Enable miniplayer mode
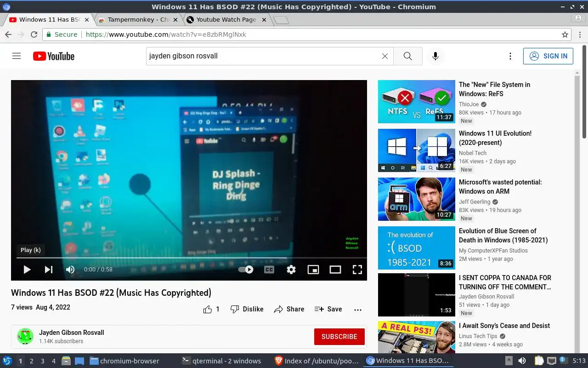The image size is (588, 368). [x=313, y=270]
